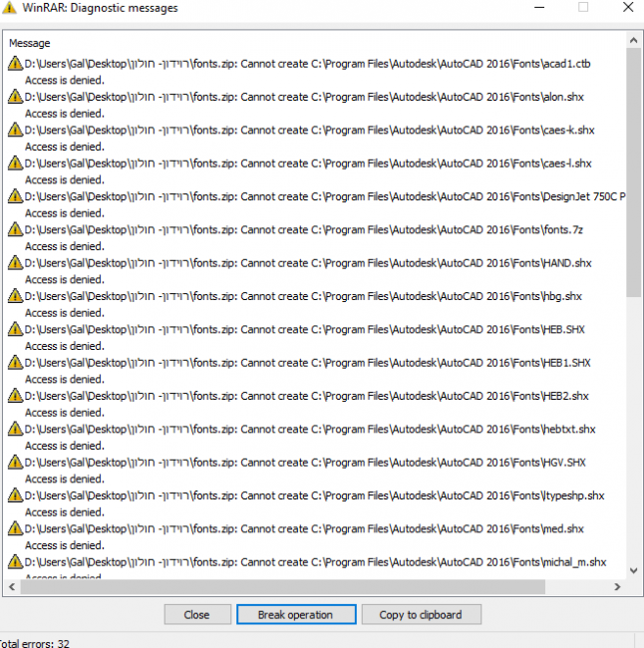Click Access is denied under fonts.7z
This screenshot has height=648, width=644.
pos(65,246)
